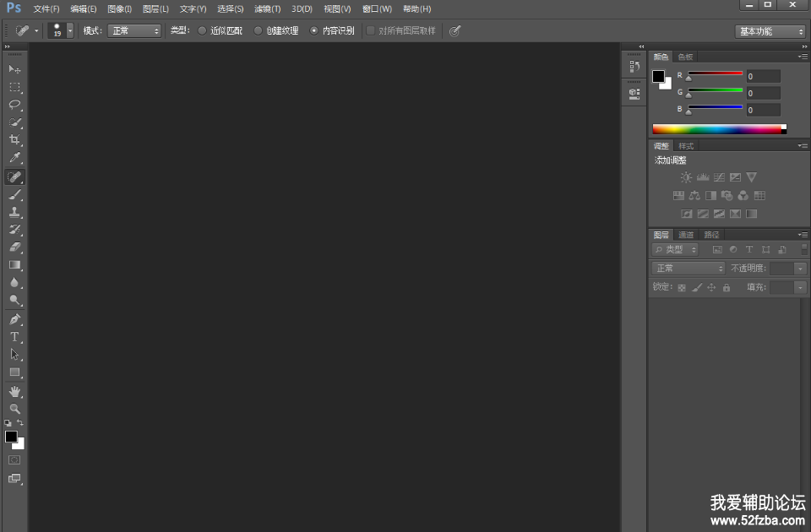
Task: Add a Photo Filter adjustment
Action: point(727,195)
